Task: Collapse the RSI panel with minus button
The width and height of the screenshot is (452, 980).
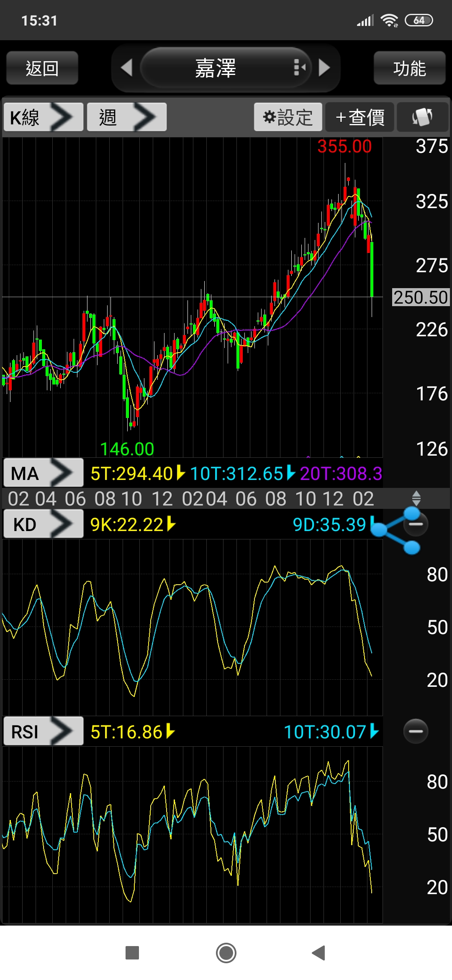Action: [416, 731]
